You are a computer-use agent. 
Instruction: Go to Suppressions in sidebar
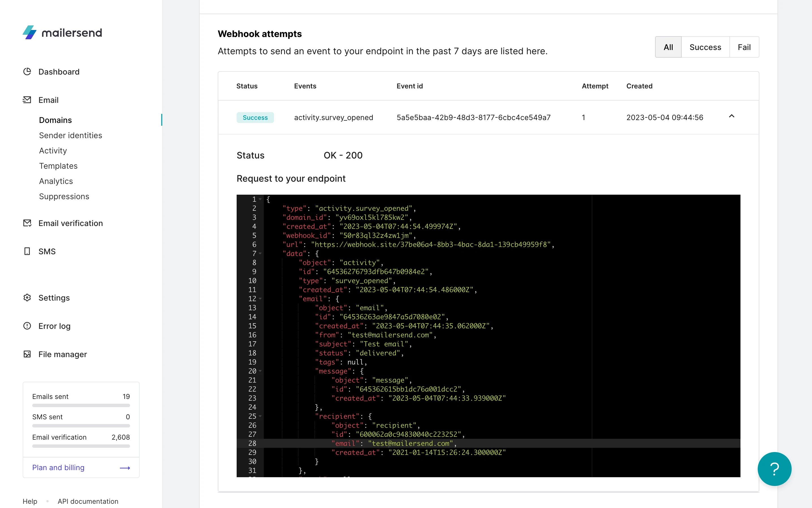tap(64, 196)
